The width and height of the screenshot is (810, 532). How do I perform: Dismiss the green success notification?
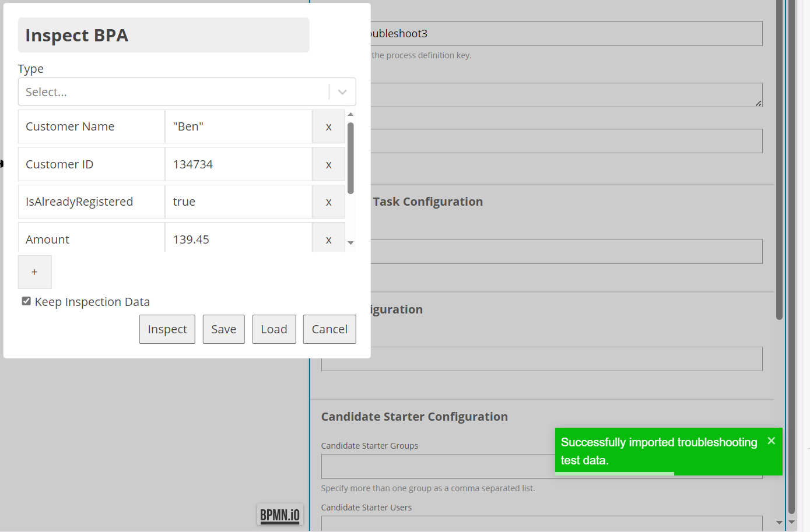pyautogui.click(x=771, y=441)
